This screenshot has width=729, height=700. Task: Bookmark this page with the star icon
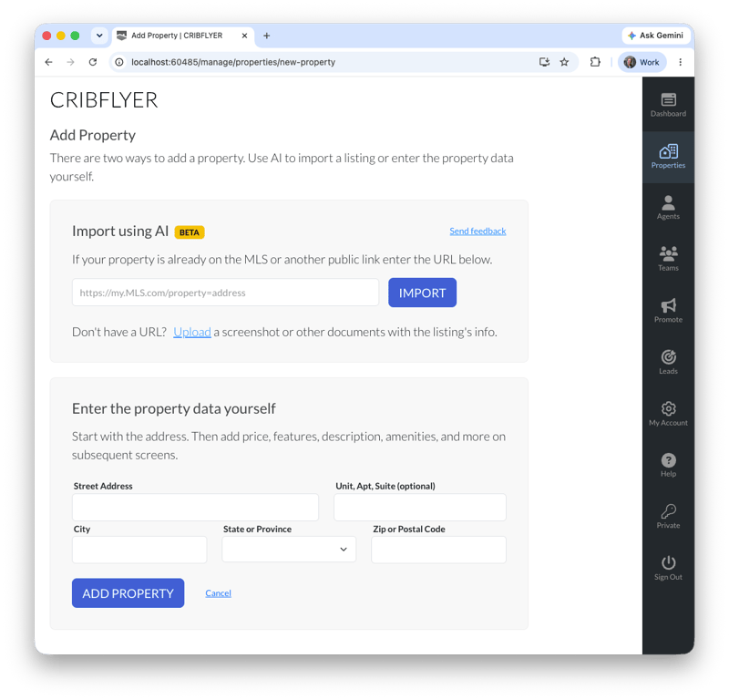[564, 62]
